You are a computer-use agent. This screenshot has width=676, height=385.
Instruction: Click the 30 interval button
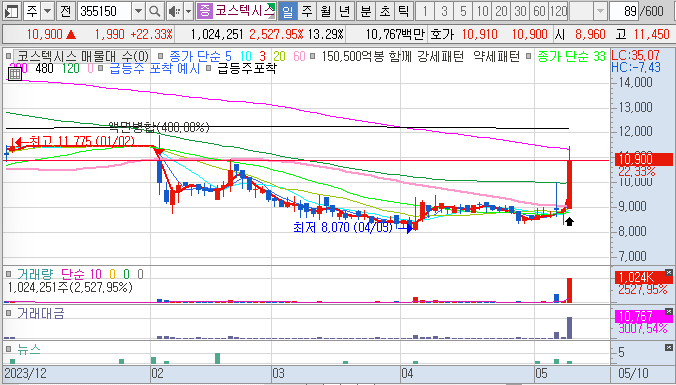pyautogui.click(x=520, y=11)
